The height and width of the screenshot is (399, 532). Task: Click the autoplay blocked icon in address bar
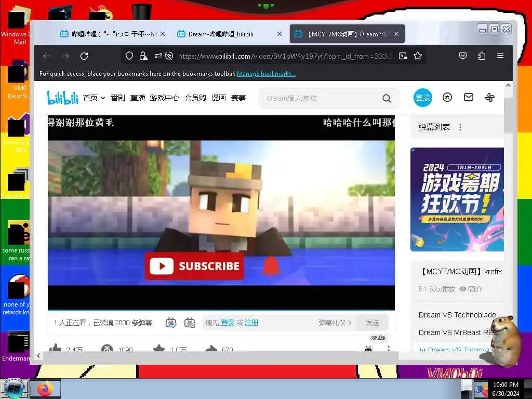pyautogui.click(x=169, y=56)
